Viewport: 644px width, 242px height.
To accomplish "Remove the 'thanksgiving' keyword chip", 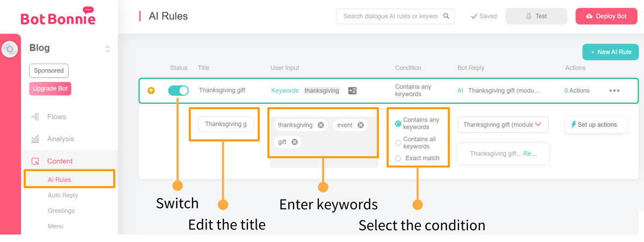I will click(x=320, y=125).
